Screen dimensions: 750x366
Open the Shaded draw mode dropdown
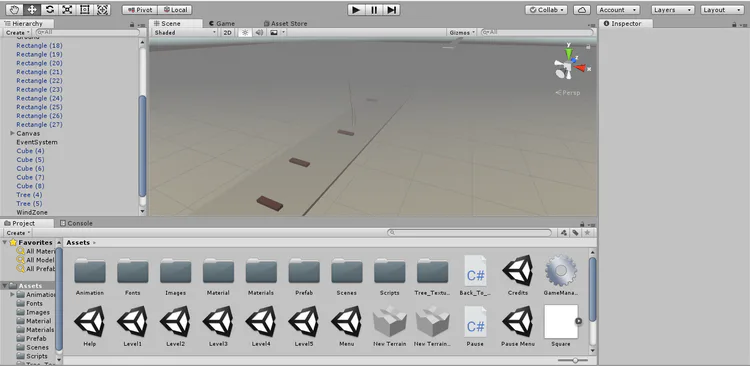pyautogui.click(x=185, y=33)
